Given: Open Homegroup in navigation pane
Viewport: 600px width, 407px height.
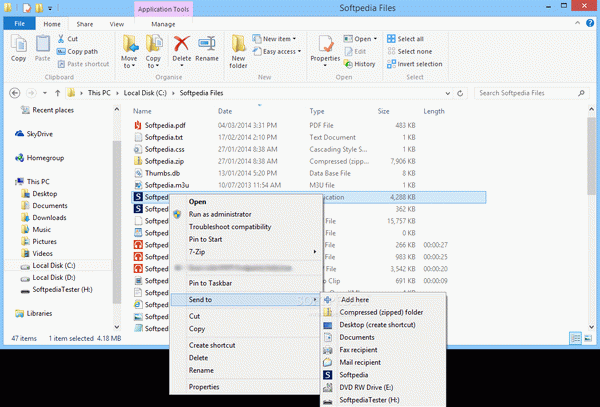Looking at the screenshot, I should (x=39, y=158).
